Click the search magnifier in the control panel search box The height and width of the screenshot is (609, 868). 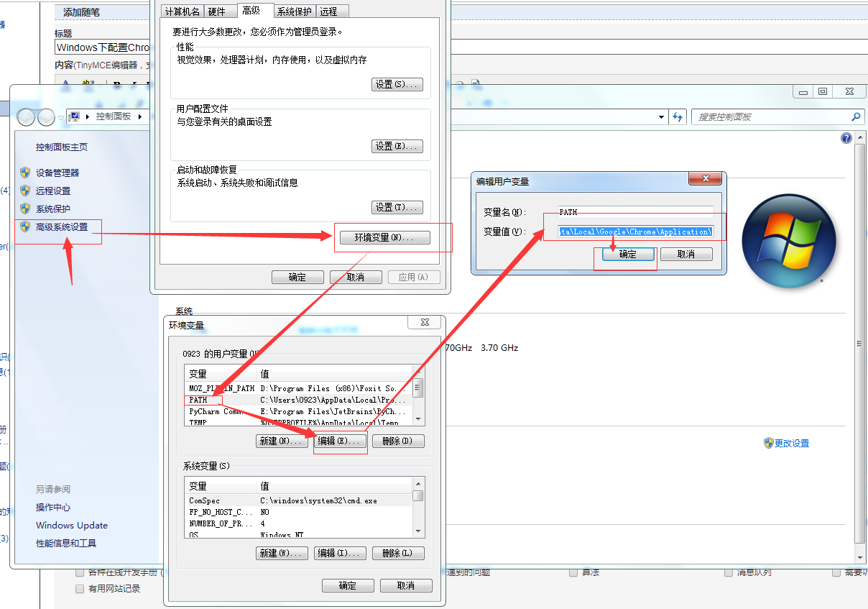pos(856,116)
